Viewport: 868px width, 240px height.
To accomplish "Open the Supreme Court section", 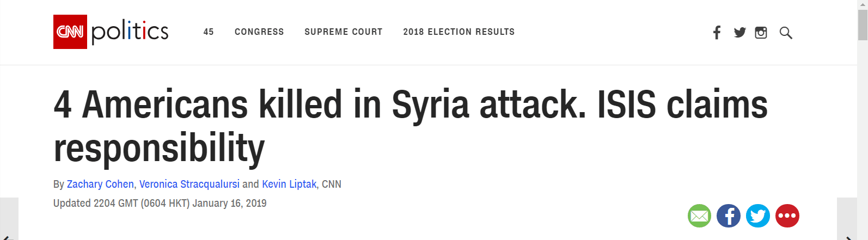I will 344,32.
